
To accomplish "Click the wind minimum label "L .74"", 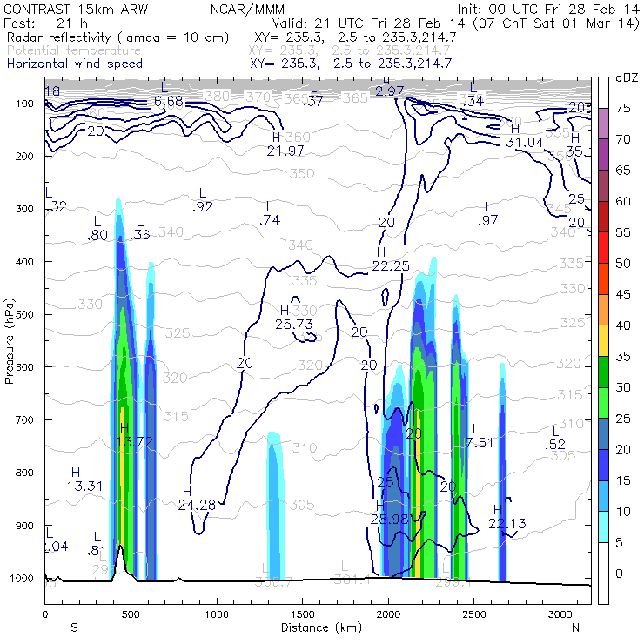I will tap(270, 213).
